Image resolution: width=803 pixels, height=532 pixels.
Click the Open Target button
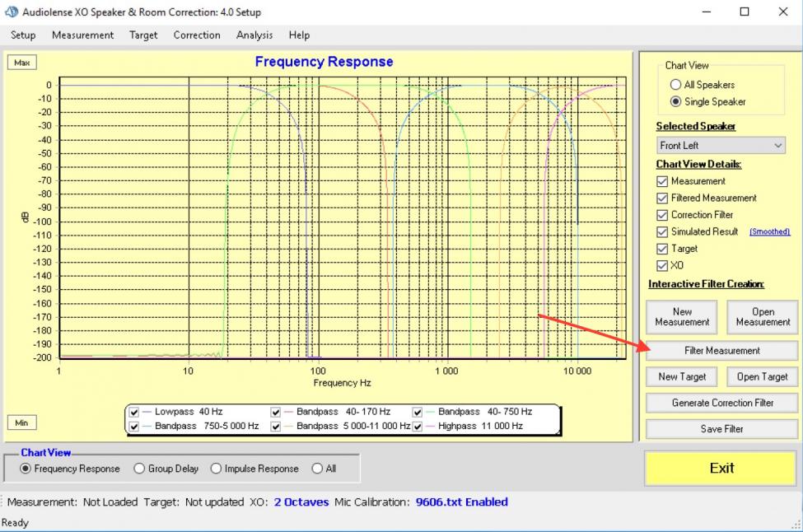click(763, 377)
